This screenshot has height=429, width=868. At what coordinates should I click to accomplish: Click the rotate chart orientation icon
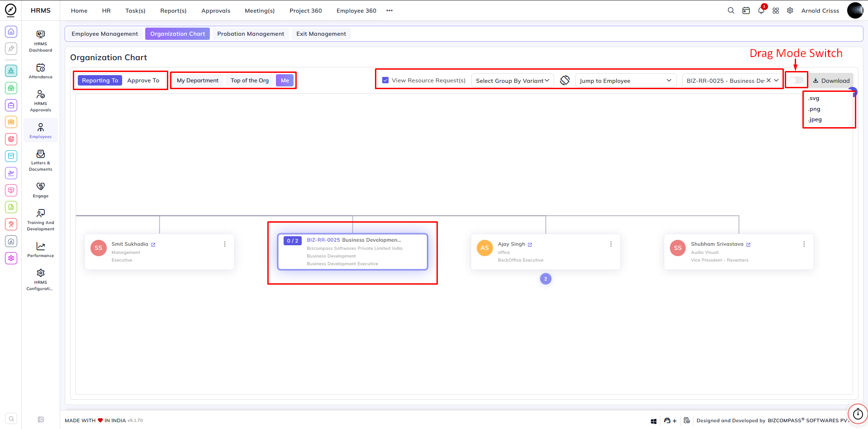coord(564,80)
